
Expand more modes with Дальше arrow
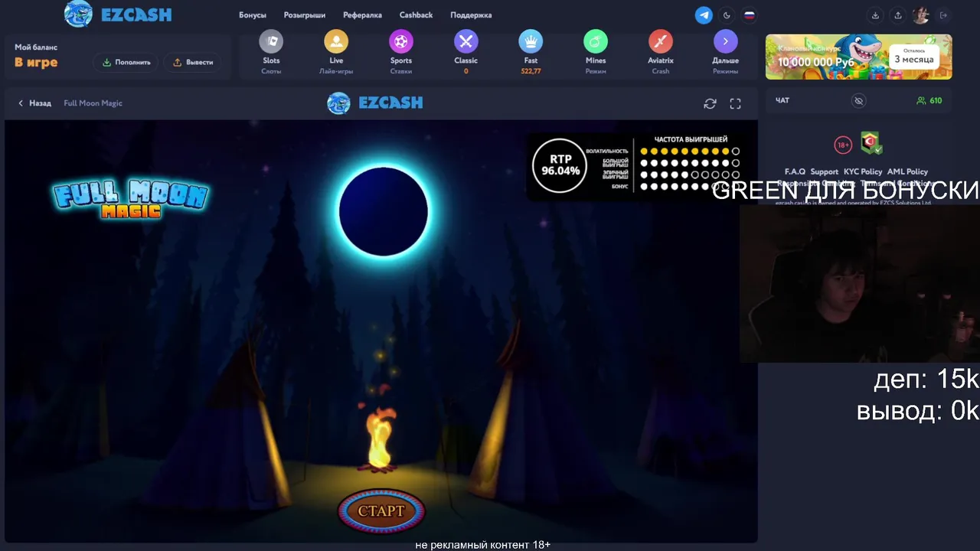[x=726, y=41]
